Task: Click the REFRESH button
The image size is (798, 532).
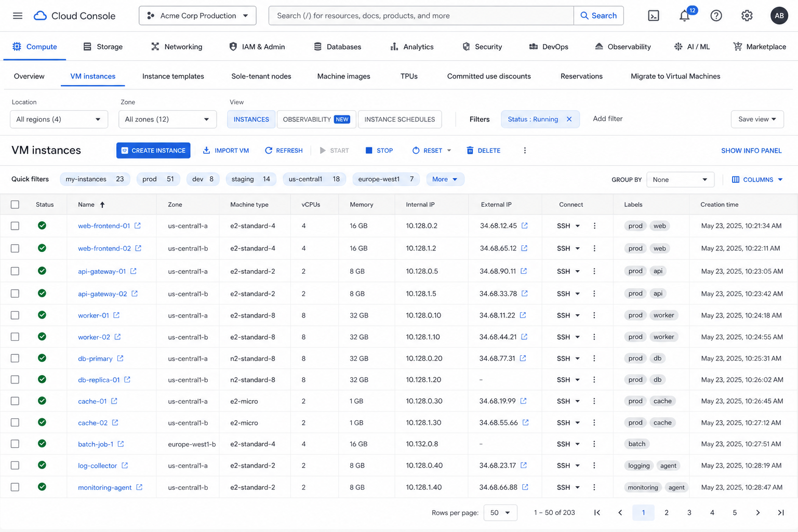Action: 284,150
